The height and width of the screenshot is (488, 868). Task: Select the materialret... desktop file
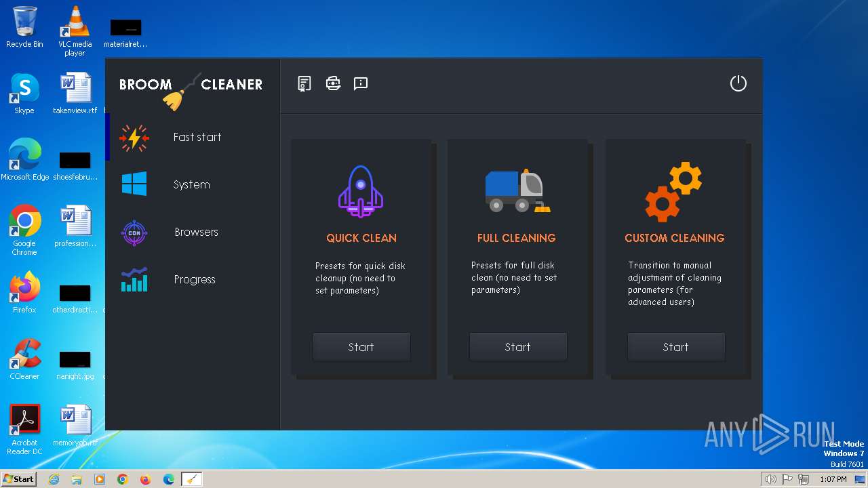coord(125,33)
